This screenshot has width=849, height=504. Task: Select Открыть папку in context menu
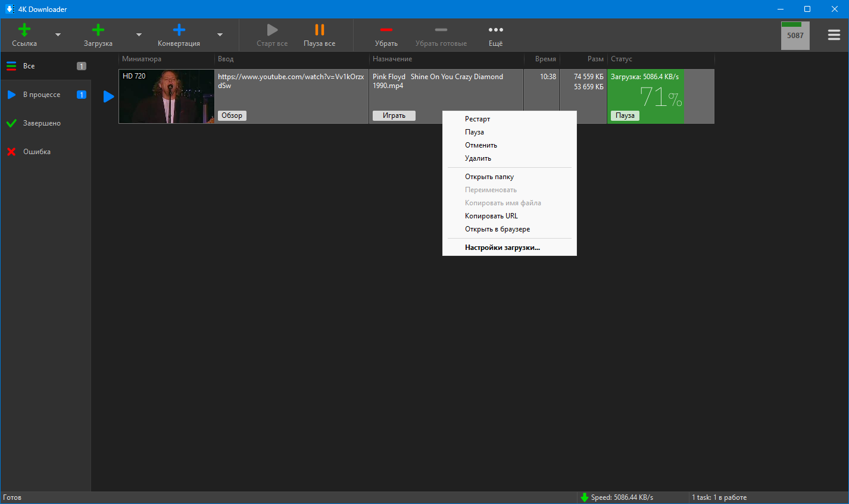click(x=489, y=177)
